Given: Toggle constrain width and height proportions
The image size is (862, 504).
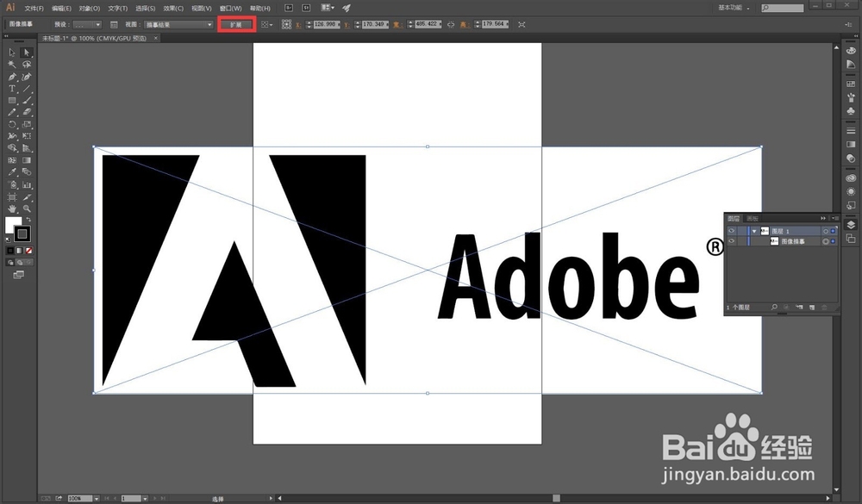Looking at the screenshot, I should 451,25.
